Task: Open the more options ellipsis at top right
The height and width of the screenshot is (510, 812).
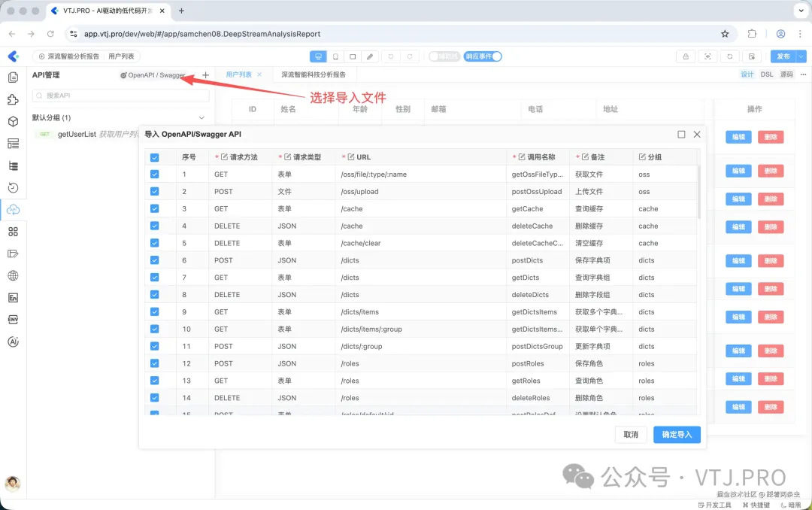Action: tap(803, 74)
